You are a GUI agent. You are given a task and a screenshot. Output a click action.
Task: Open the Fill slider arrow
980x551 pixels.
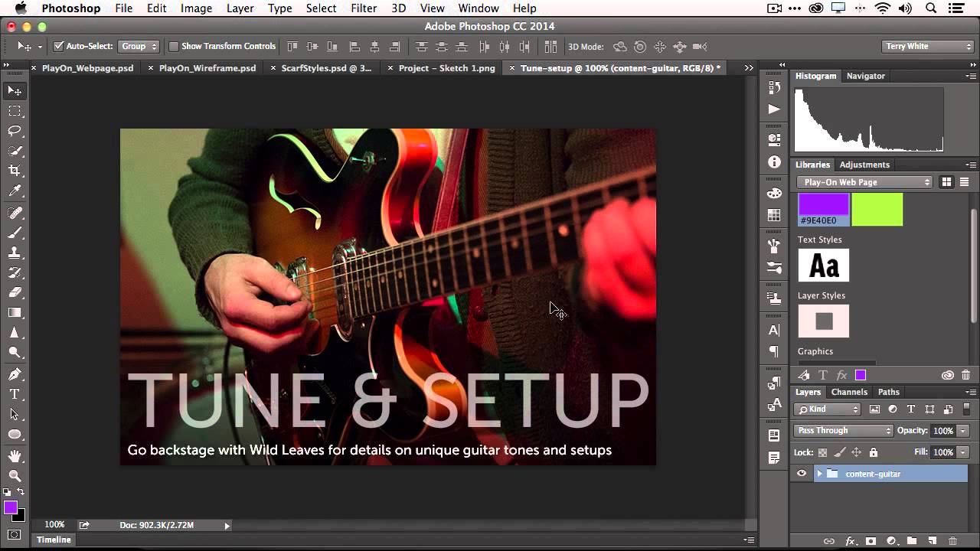pyautogui.click(x=963, y=452)
